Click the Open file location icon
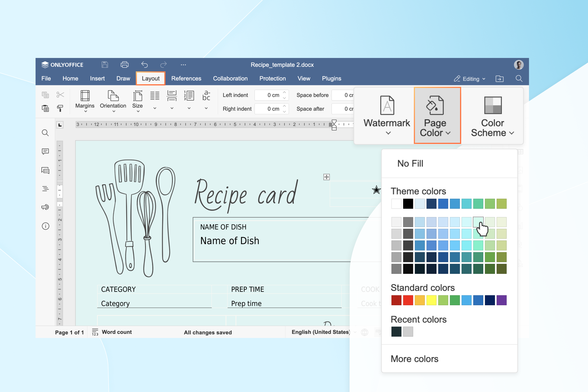 [500, 79]
